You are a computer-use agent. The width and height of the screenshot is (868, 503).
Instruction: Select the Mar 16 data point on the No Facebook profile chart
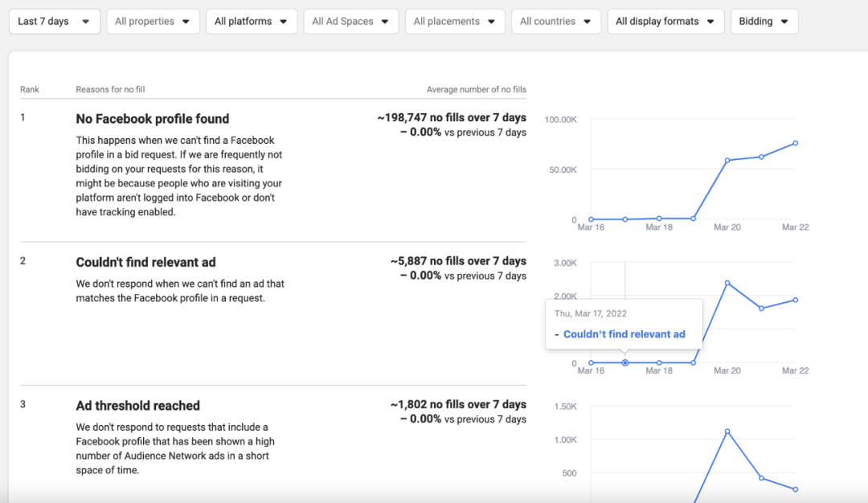[592, 219]
